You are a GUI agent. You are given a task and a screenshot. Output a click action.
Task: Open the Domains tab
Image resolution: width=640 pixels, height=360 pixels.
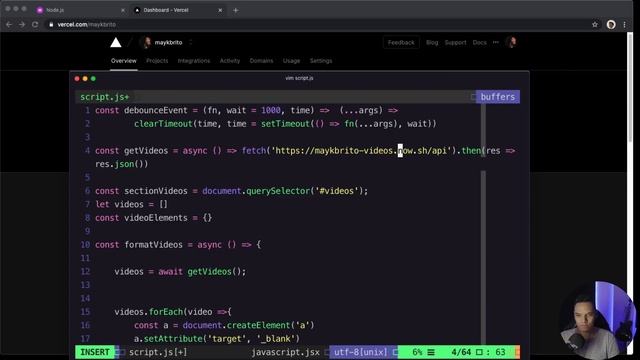click(261, 61)
